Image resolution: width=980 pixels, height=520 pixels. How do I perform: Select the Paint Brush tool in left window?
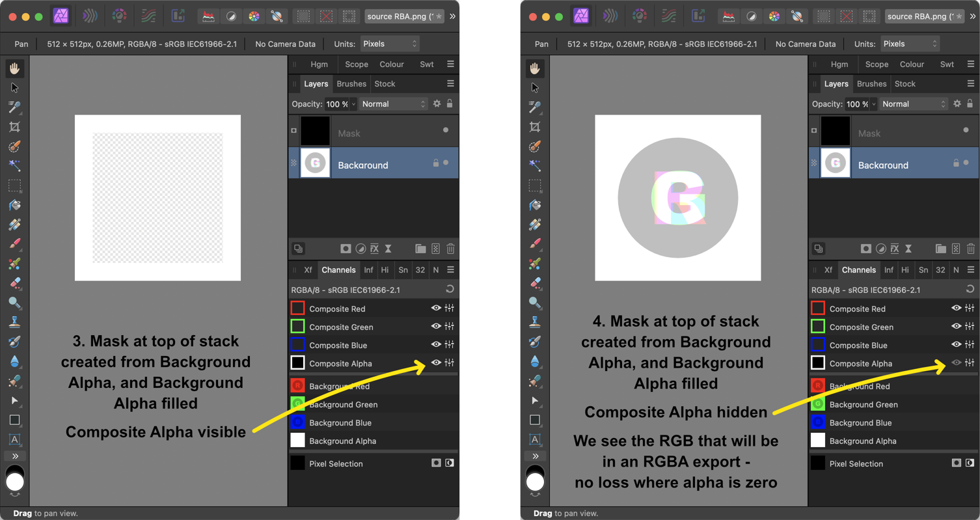[x=14, y=244]
